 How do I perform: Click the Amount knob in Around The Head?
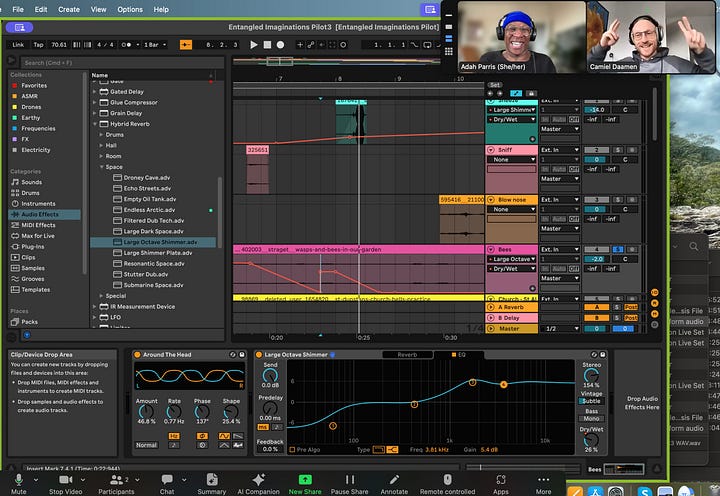(x=146, y=412)
